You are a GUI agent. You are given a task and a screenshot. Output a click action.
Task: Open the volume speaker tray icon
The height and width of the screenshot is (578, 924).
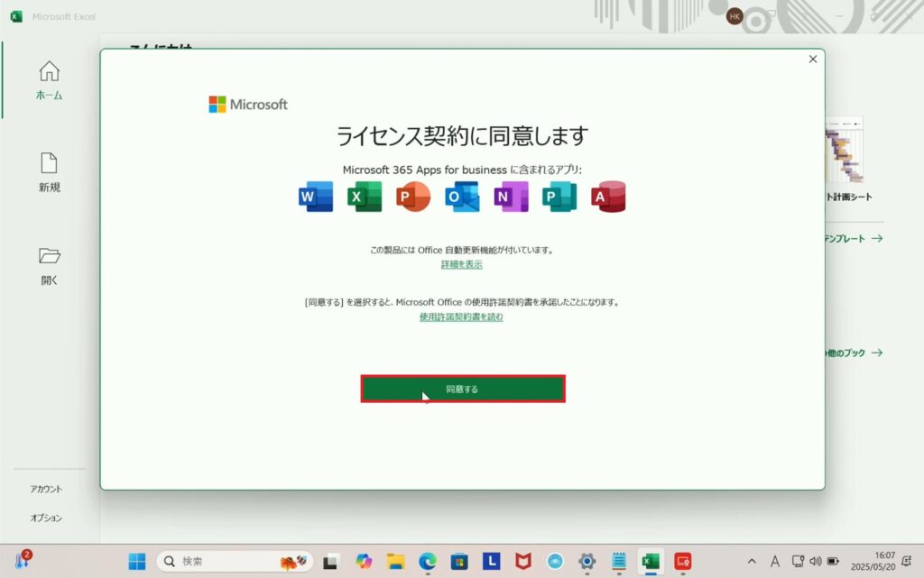click(816, 562)
